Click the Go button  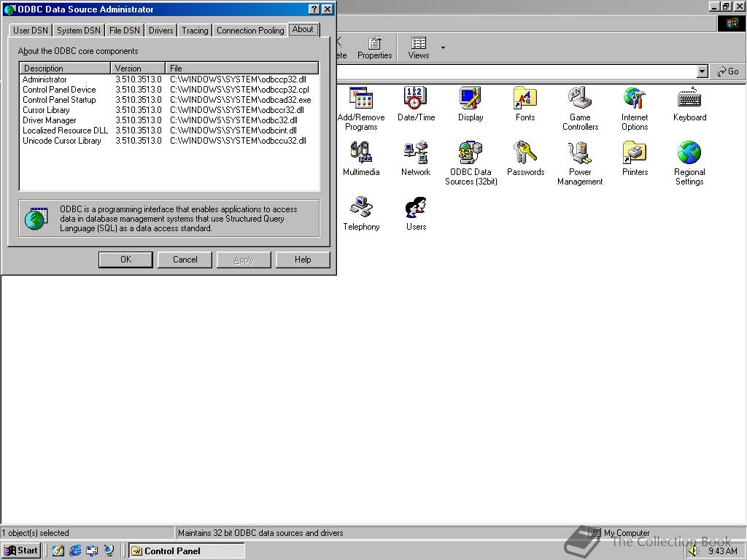tap(728, 71)
